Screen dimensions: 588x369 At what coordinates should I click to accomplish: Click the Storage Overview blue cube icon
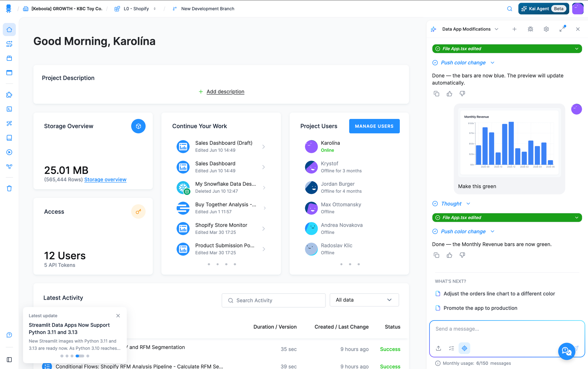tap(138, 126)
